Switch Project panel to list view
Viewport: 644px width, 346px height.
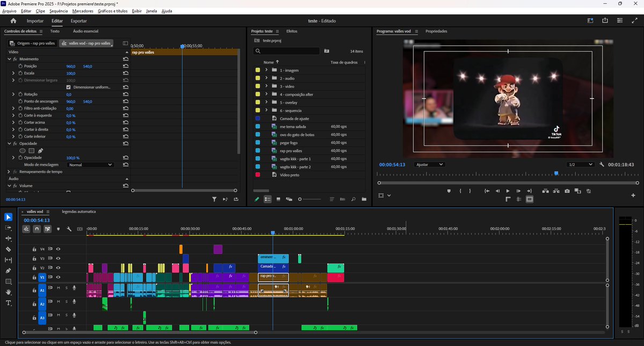tap(268, 199)
